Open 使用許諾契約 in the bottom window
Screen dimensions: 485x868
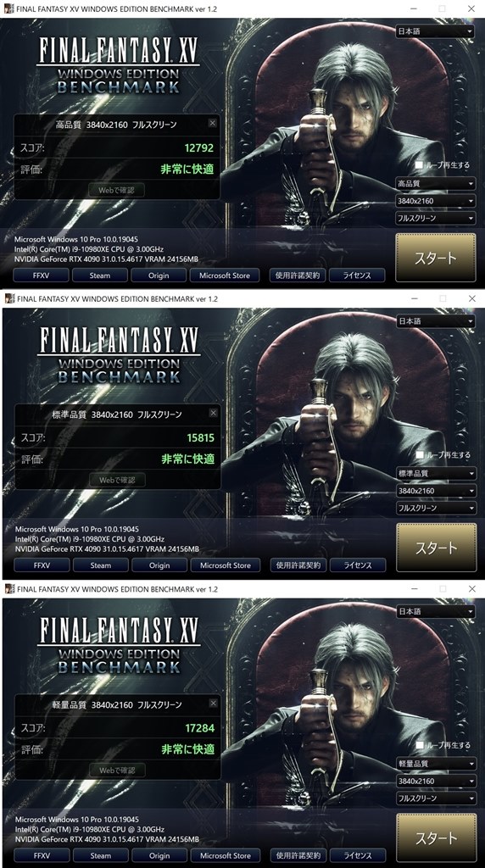point(299,855)
